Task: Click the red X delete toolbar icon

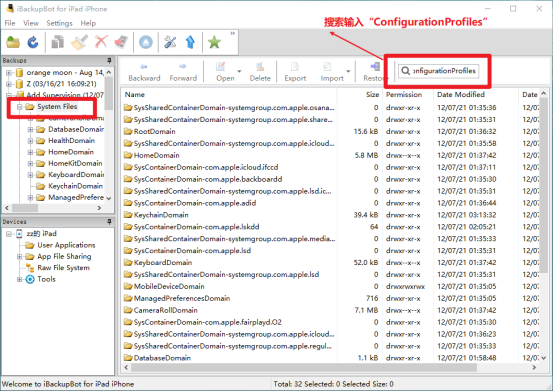Action: point(101,42)
